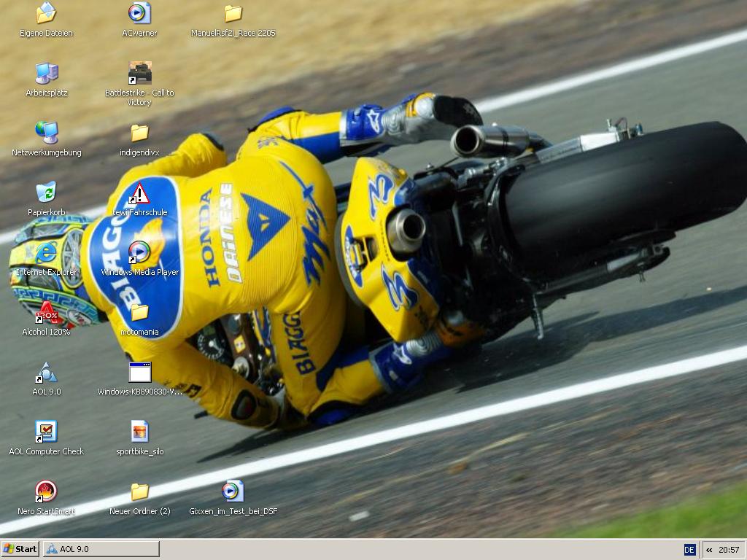Image resolution: width=747 pixels, height=560 pixels.
Task: Click the AOL Computer Check icon
Action: [x=46, y=432]
